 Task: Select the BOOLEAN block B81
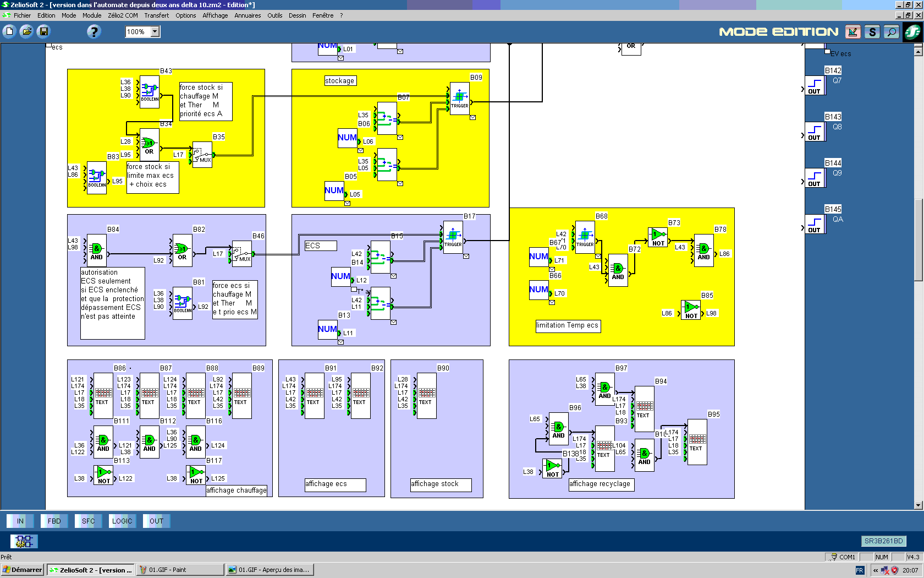click(x=183, y=303)
